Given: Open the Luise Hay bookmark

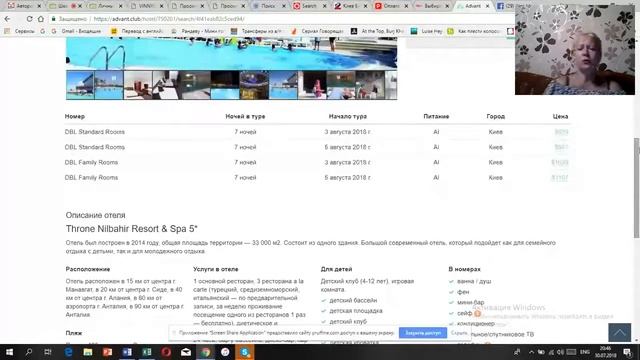Looking at the screenshot, I should (x=427, y=31).
